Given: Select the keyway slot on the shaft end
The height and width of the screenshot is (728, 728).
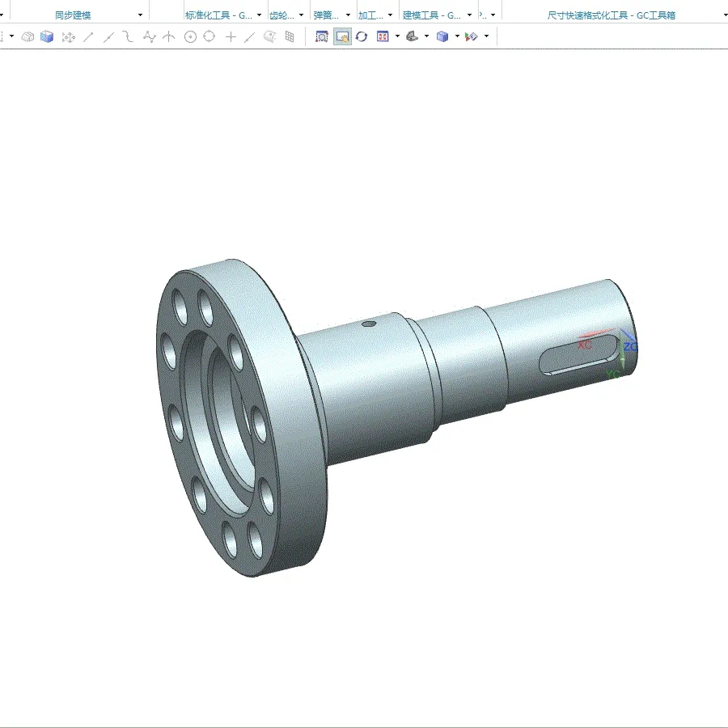Looking at the screenshot, I should pos(580,354).
